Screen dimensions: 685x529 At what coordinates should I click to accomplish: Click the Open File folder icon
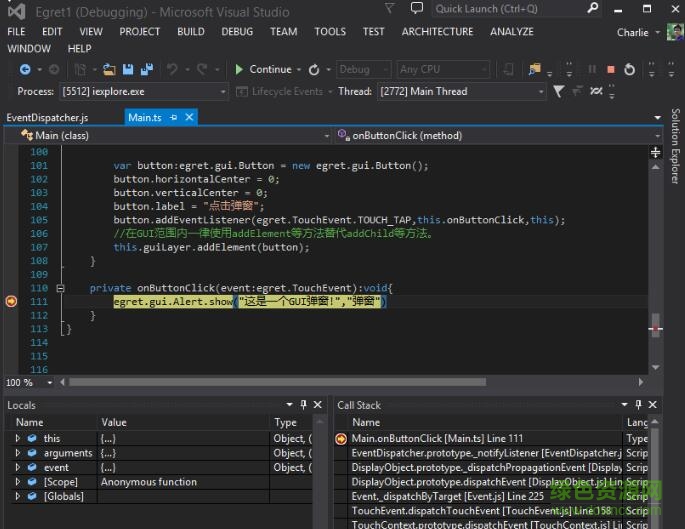click(x=110, y=70)
